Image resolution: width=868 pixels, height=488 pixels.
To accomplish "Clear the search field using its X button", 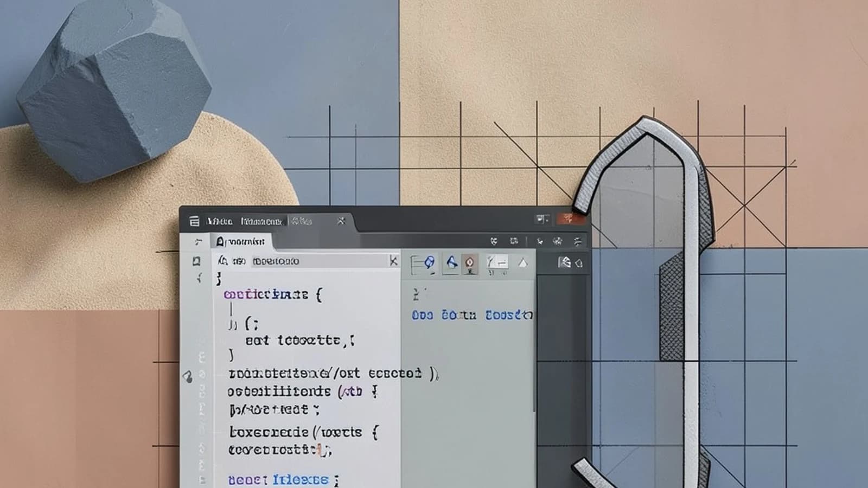I will coord(393,261).
